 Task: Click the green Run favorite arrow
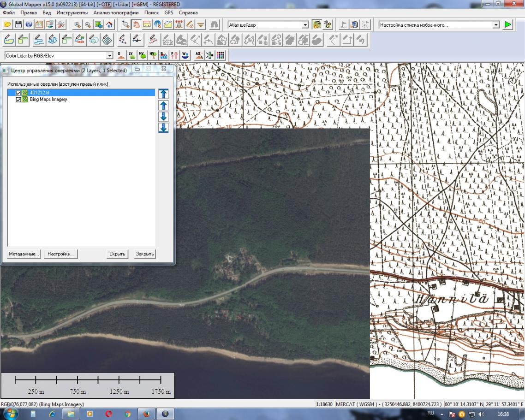508,25
